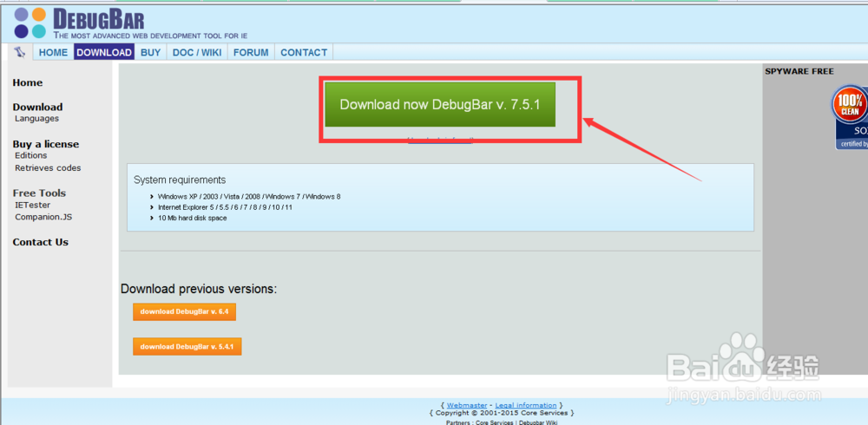Click the Internet Explorer versions requirement line

[225, 207]
